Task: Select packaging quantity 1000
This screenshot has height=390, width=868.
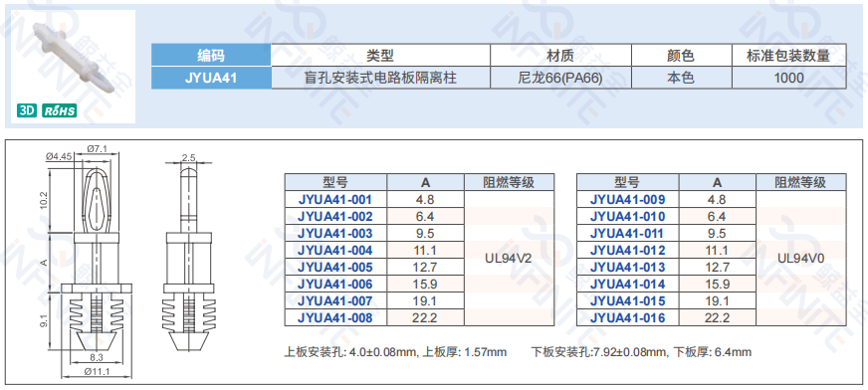Action: pyautogui.click(x=788, y=78)
